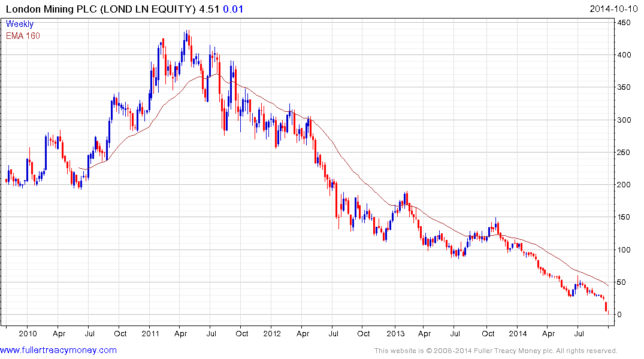Select the date 2014-10-10
The height and width of the screenshot is (359, 644).
(613, 9)
